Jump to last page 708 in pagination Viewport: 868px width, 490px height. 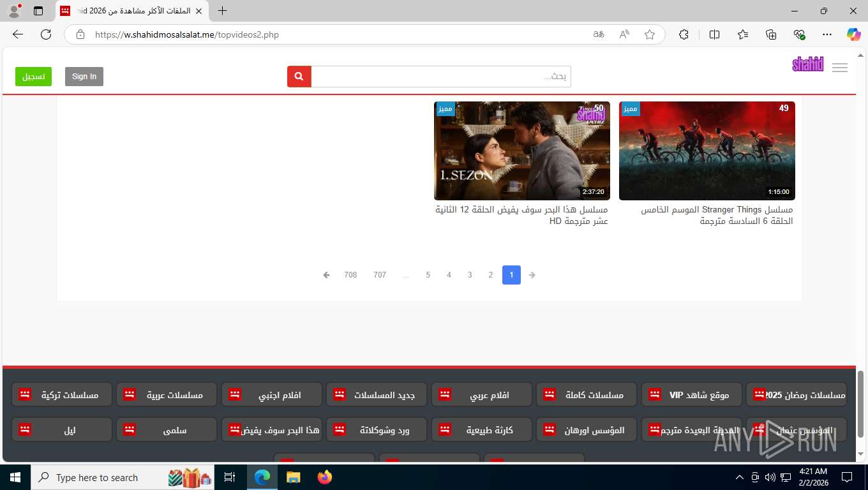pyautogui.click(x=350, y=275)
